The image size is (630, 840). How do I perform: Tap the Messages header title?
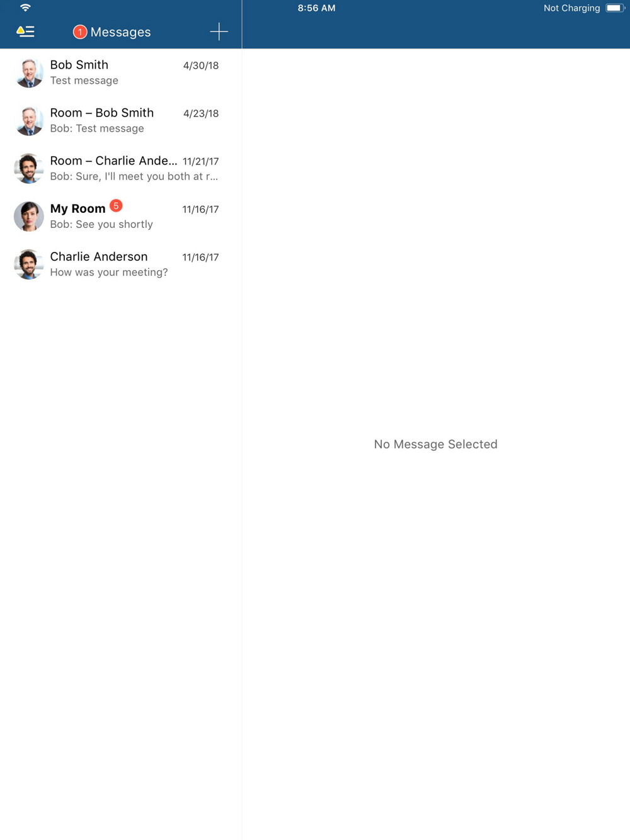click(x=120, y=32)
